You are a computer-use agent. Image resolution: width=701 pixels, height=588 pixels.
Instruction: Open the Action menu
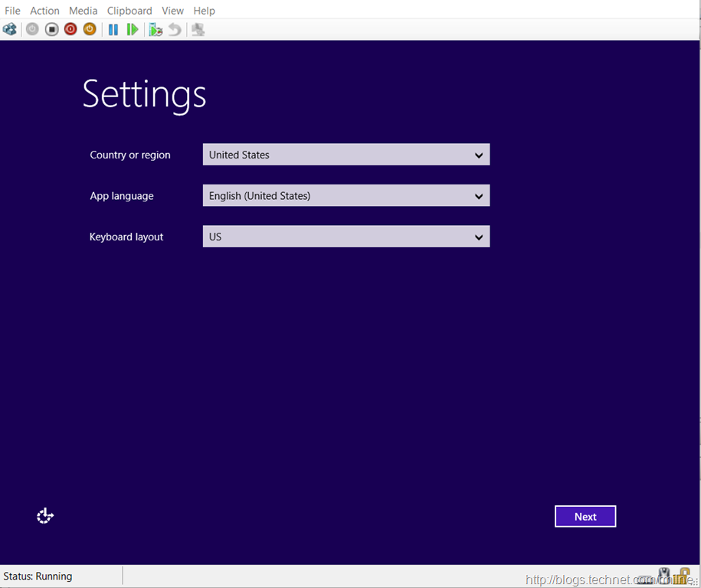tap(44, 11)
